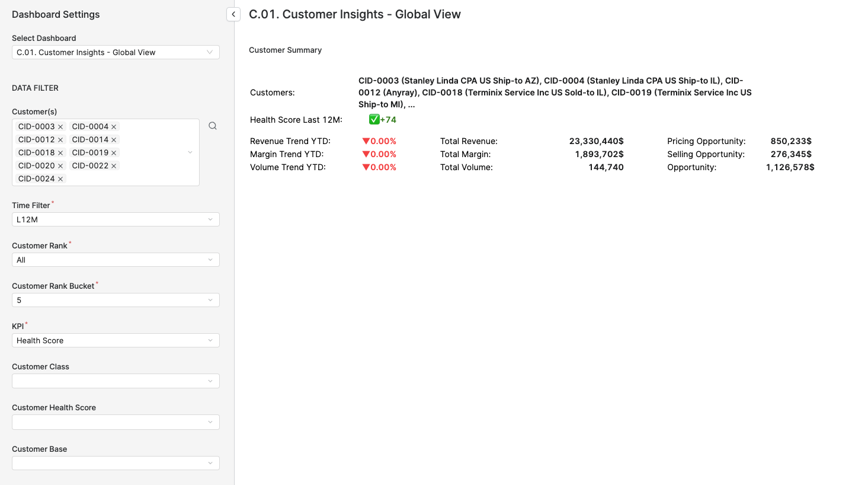Remove the CID-0018 customer filter chip
Viewport: 868px width, 485px height.
pyautogui.click(x=61, y=152)
